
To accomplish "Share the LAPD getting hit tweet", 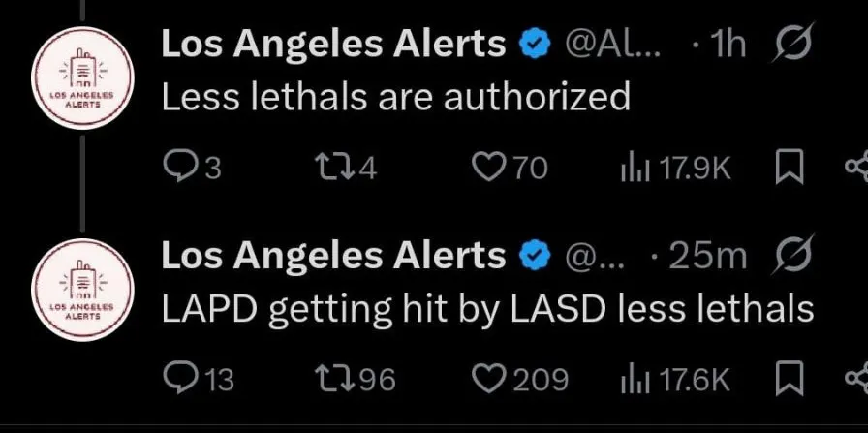I will (856, 378).
